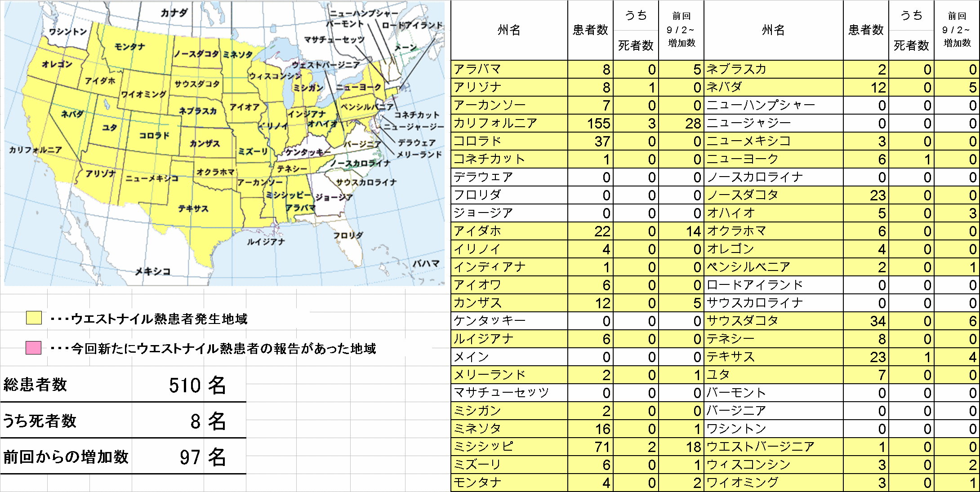The height and width of the screenshot is (492, 980).
Task: Select the テネシー table cell
Action: (x=774, y=339)
